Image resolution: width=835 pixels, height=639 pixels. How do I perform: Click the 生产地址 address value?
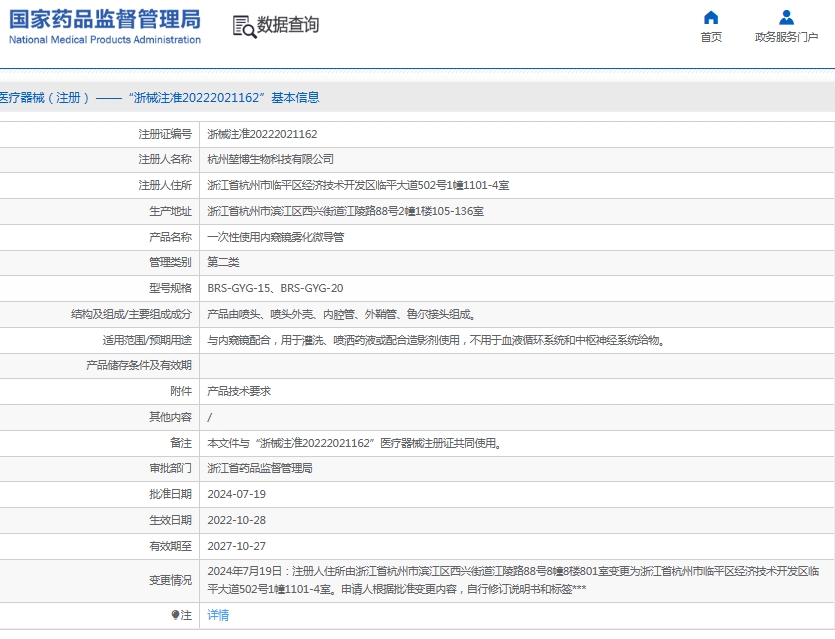pos(346,211)
